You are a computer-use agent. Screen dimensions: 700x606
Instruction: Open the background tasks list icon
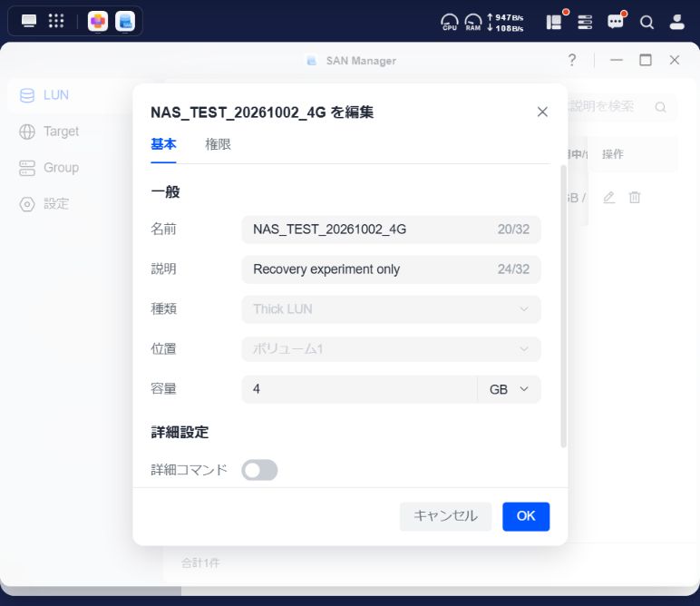[x=585, y=22]
